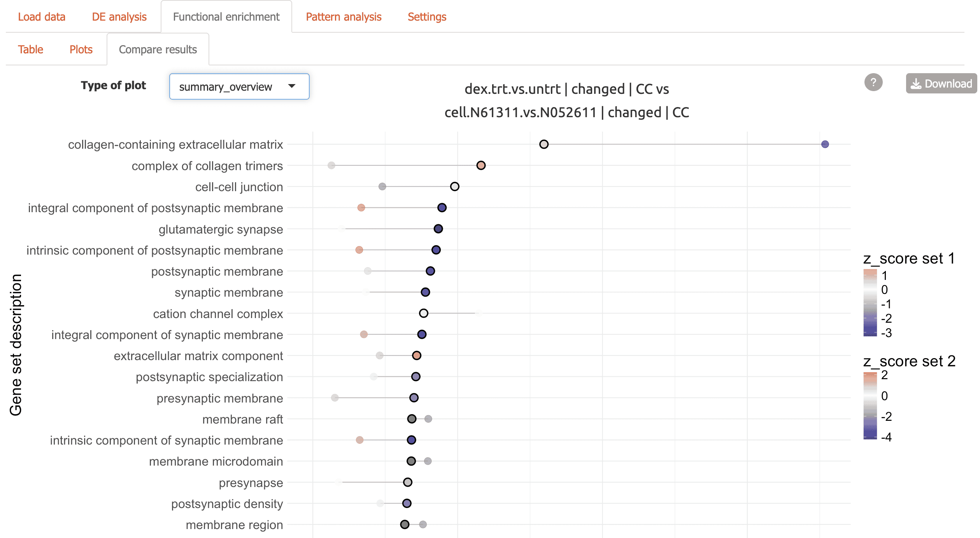Click the Download button
This screenshot has width=980, height=538.
pyautogui.click(x=941, y=84)
